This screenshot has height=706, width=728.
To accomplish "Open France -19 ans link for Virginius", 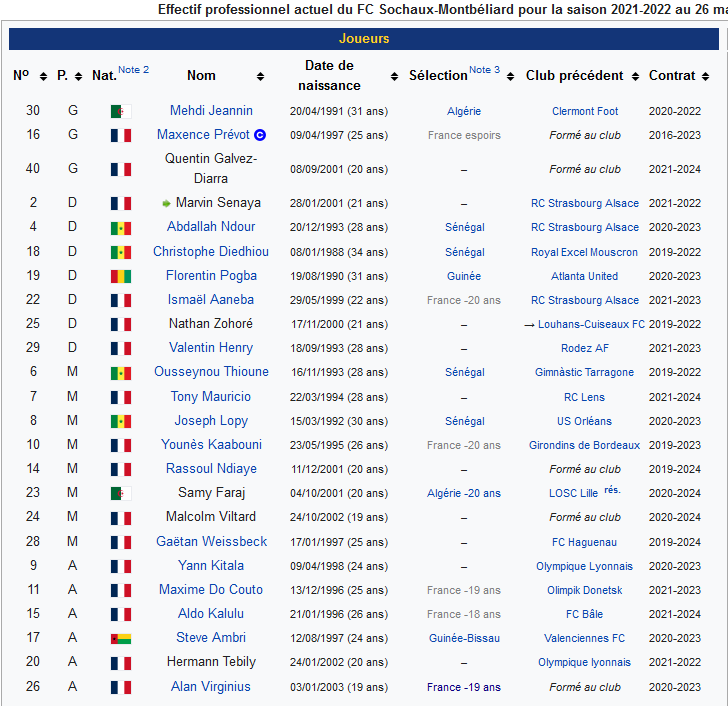I will click(464, 687).
